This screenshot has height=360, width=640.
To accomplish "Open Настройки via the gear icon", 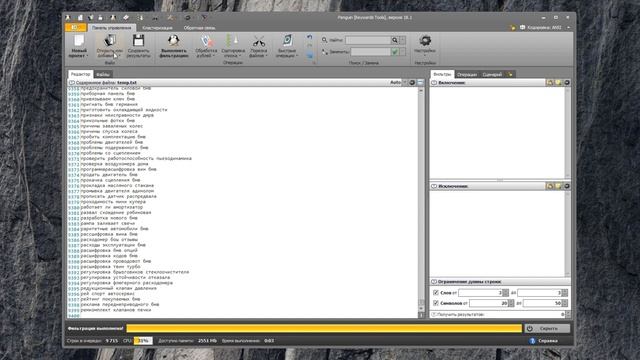I will click(425, 40).
